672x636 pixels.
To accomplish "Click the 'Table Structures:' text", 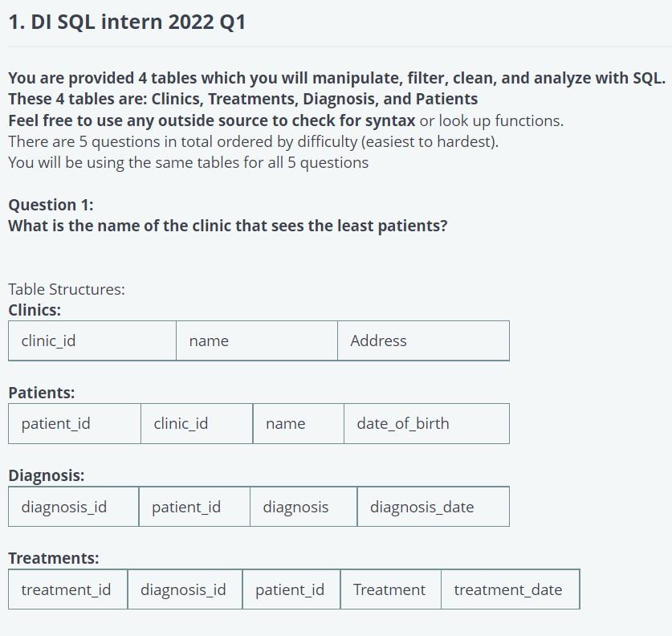I will click(67, 289).
